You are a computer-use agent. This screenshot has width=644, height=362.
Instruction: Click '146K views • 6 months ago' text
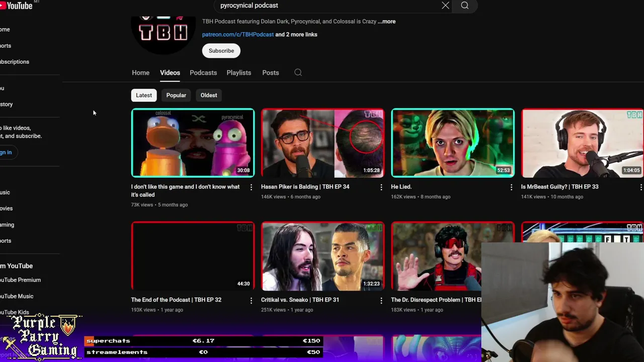pyautogui.click(x=291, y=197)
